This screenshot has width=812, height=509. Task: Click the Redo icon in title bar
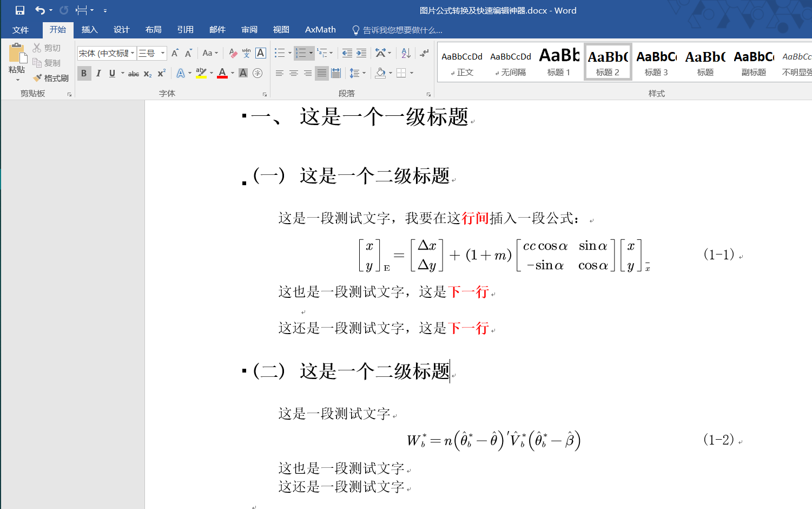pyautogui.click(x=64, y=10)
